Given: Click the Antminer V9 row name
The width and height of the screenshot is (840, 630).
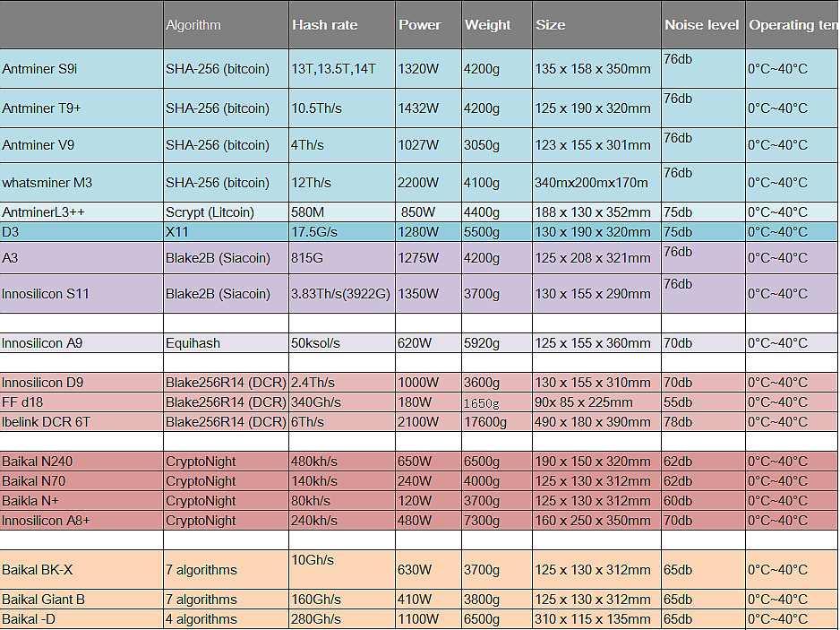Looking at the screenshot, I should [x=81, y=145].
